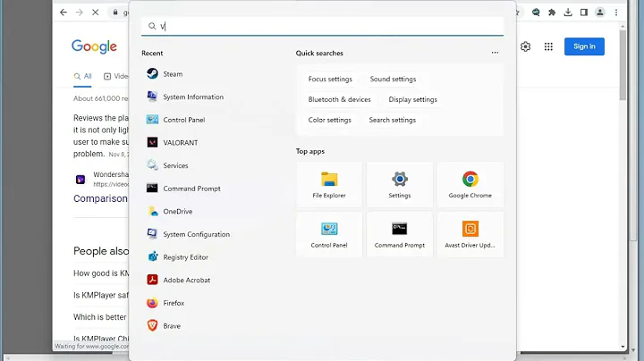Open Quick searches more options menu

(495, 53)
